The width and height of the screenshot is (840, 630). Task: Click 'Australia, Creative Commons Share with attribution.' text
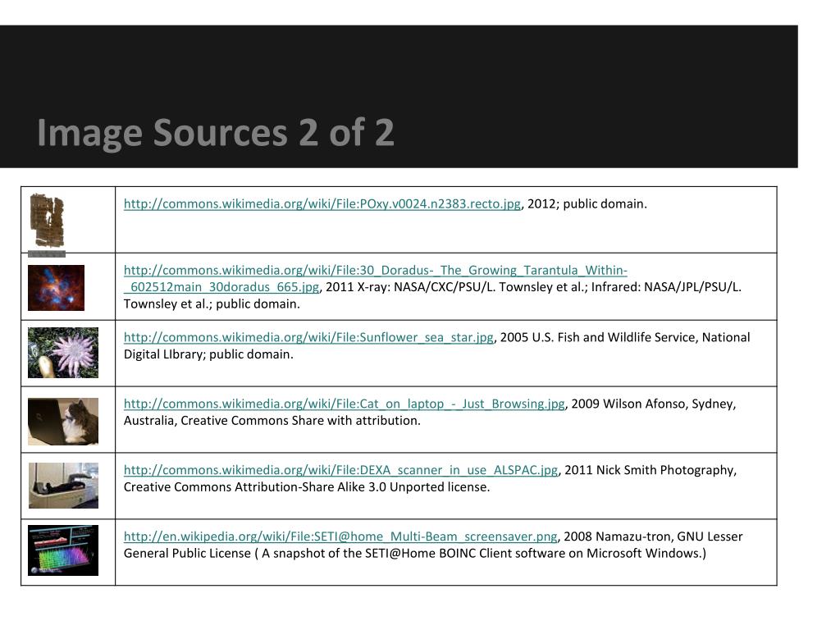coord(272,421)
